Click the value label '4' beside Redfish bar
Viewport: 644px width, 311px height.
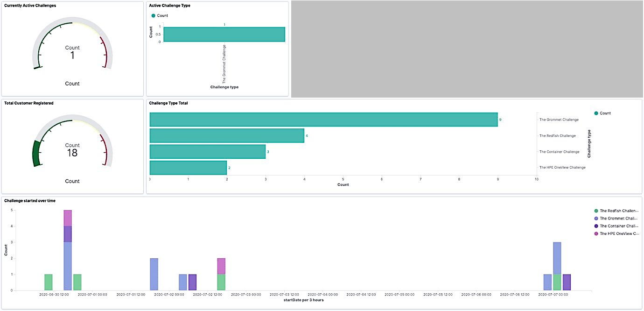click(307, 136)
